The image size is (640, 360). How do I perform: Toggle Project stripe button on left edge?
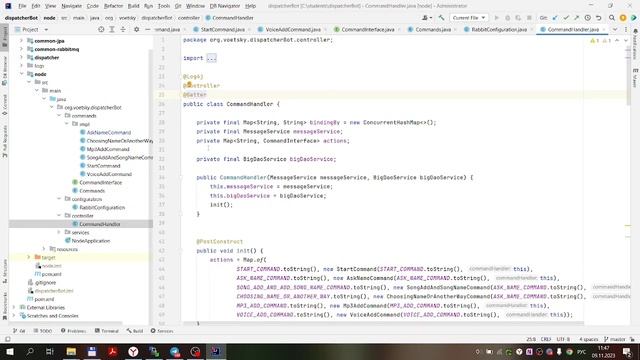[4, 37]
